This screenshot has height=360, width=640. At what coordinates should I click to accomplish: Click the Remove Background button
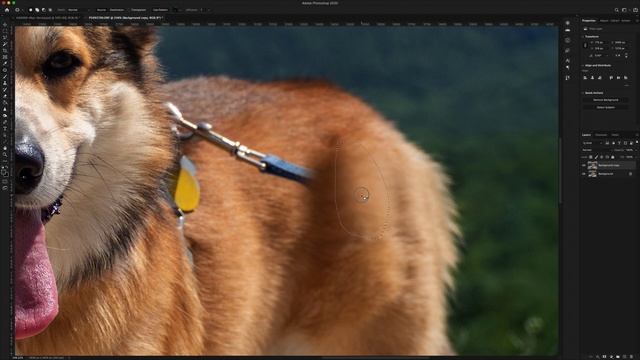(x=606, y=100)
